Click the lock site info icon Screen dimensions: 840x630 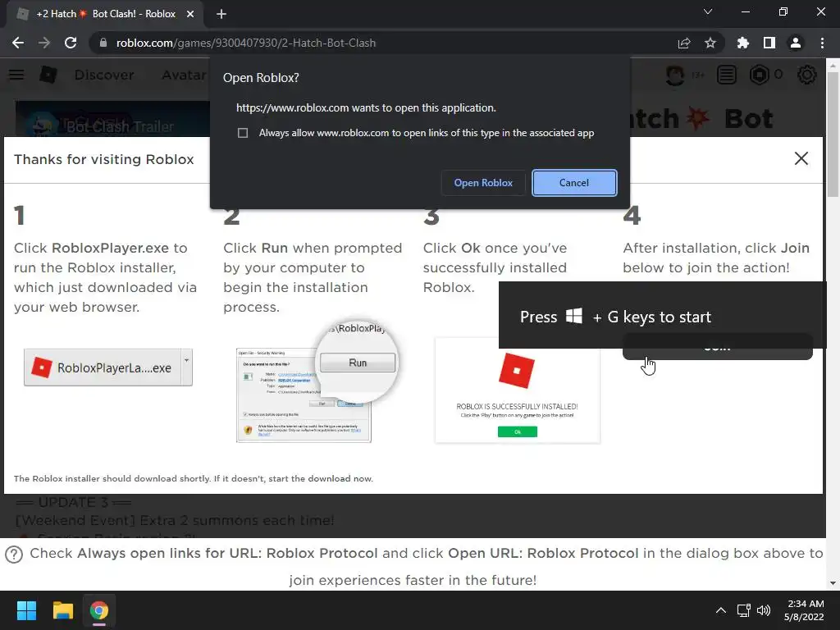click(103, 43)
